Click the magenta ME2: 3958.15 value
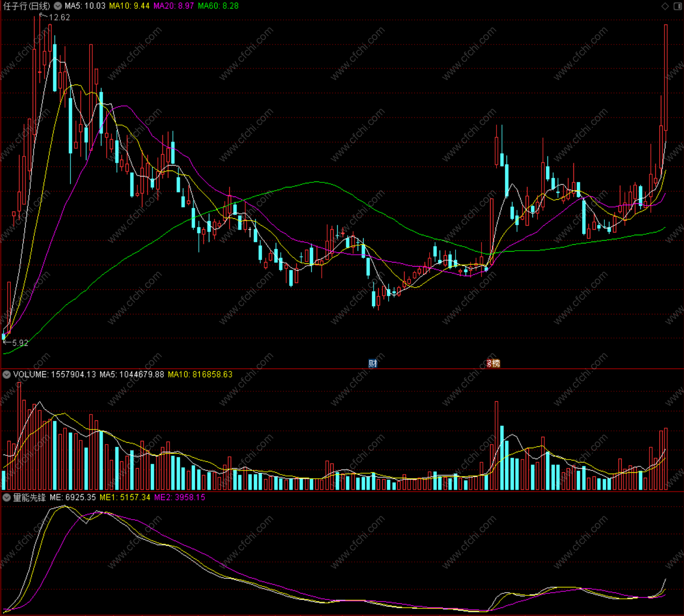This screenshot has height=616, width=684. (179, 497)
